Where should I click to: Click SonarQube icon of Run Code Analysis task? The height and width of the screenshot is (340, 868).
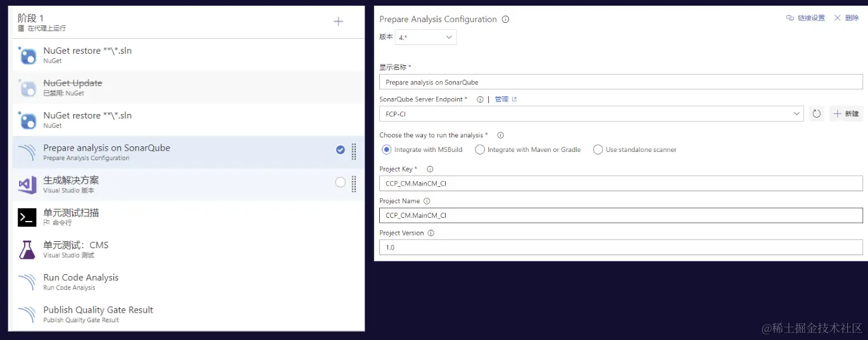tap(27, 282)
